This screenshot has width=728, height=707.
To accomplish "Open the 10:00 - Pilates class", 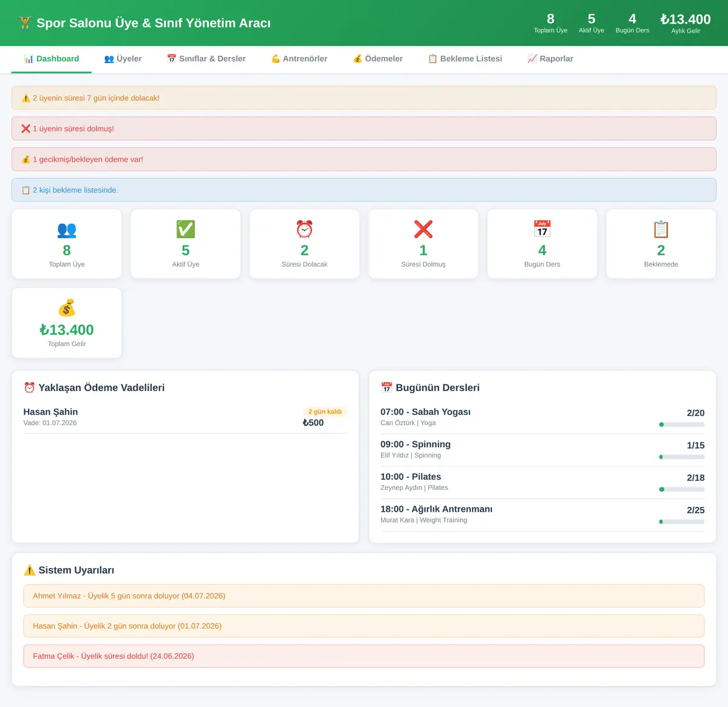I will click(x=542, y=483).
